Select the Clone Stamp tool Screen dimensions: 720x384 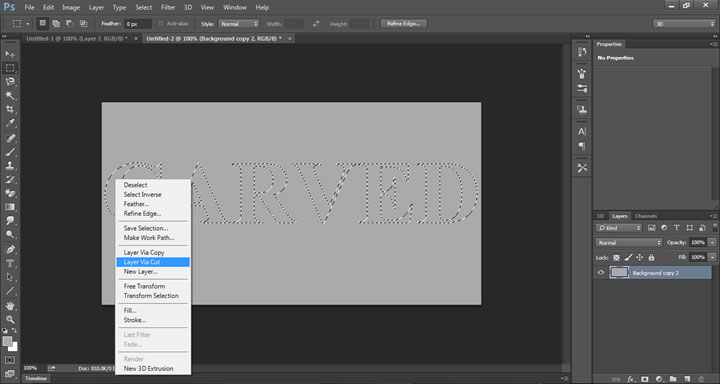(x=10, y=165)
